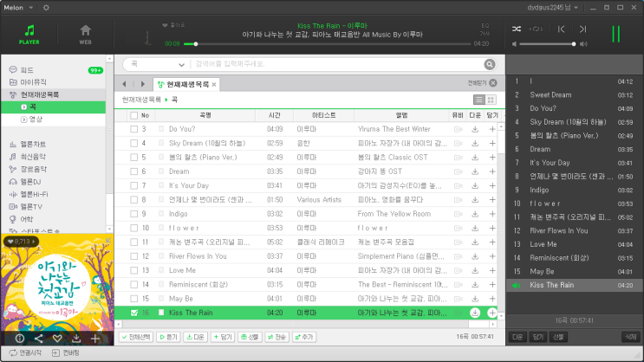Open 최신음악 in sidebar

point(28,157)
